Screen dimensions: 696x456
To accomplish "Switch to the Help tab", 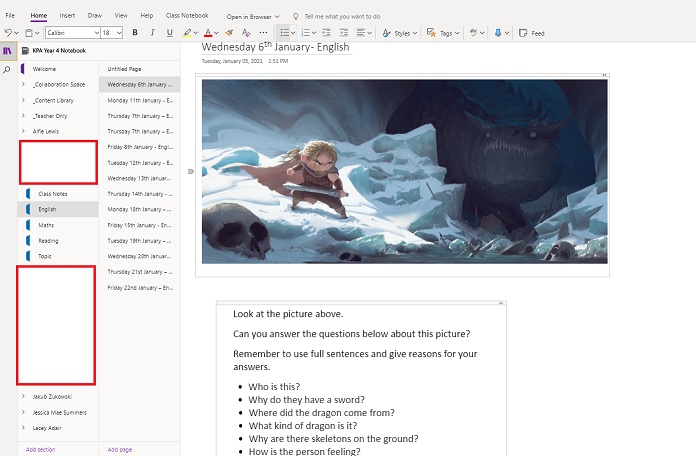I will click(146, 16).
